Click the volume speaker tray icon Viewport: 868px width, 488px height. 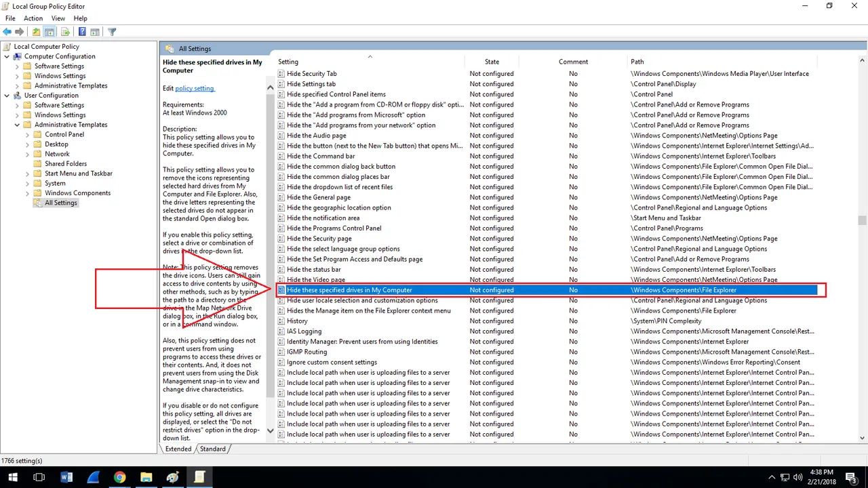(x=797, y=477)
